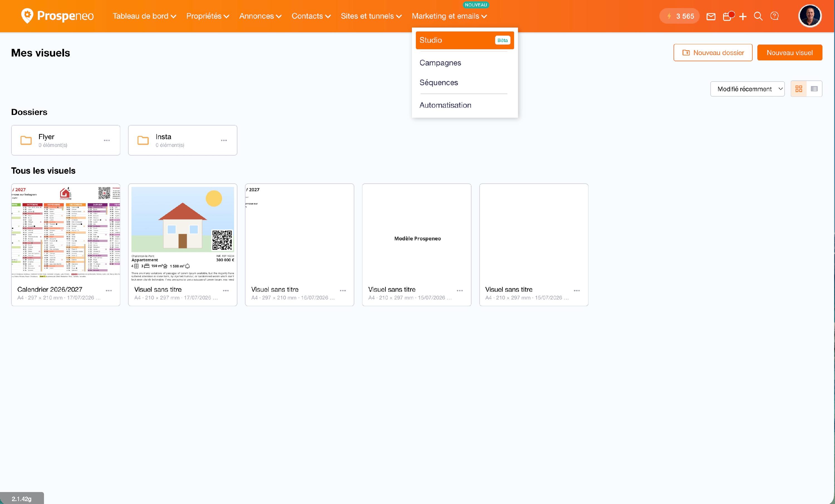The width and height of the screenshot is (835, 504).
Task: Open the help question mark icon
Action: (x=774, y=16)
